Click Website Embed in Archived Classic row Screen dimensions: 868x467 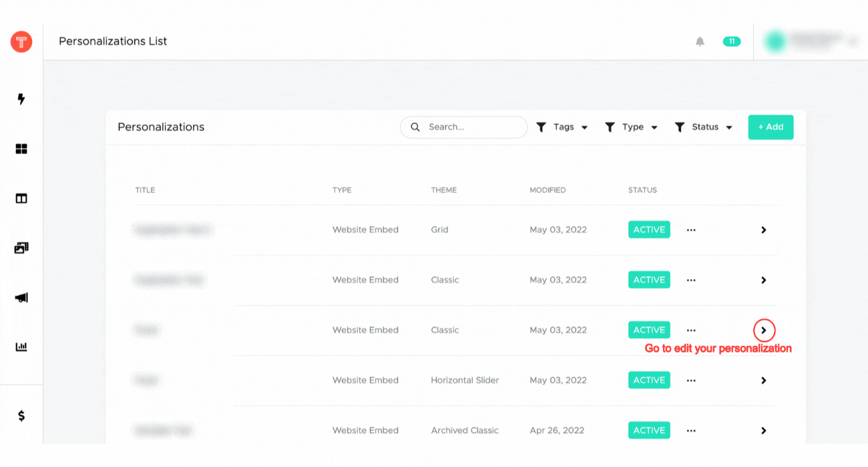tap(365, 430)
